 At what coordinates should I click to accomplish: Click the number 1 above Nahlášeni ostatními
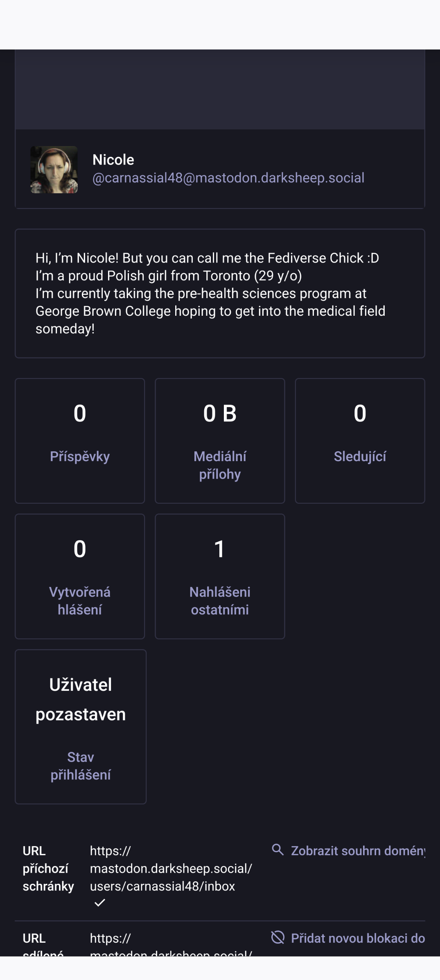point(220,549)
